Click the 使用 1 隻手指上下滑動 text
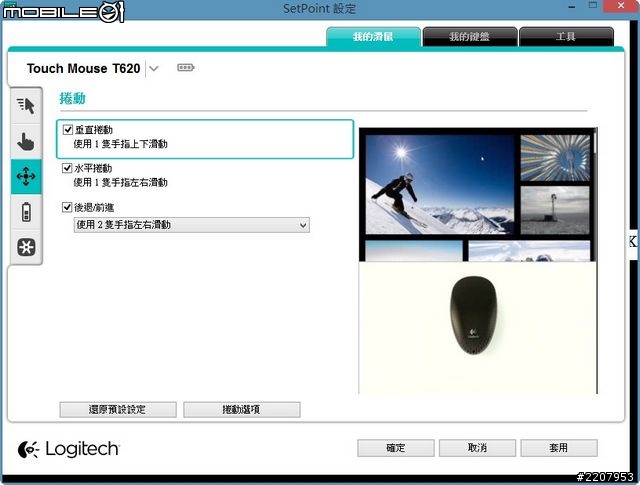This screenshot has height=485, width=640. 120,144
